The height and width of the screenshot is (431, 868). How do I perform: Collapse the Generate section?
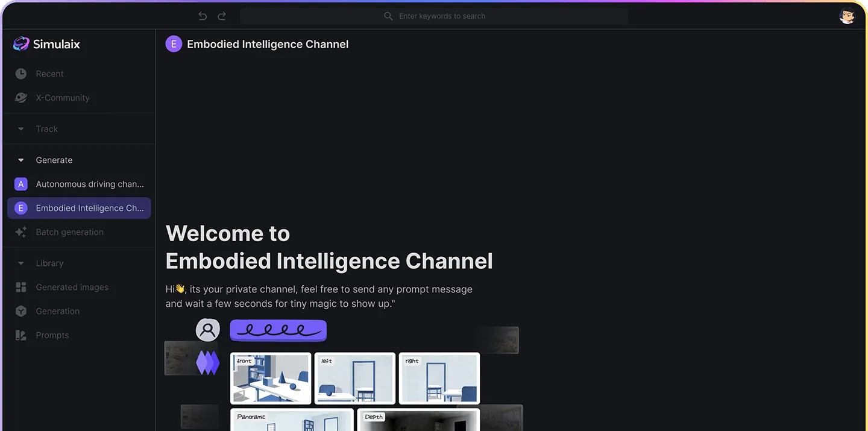click(20, 160)
